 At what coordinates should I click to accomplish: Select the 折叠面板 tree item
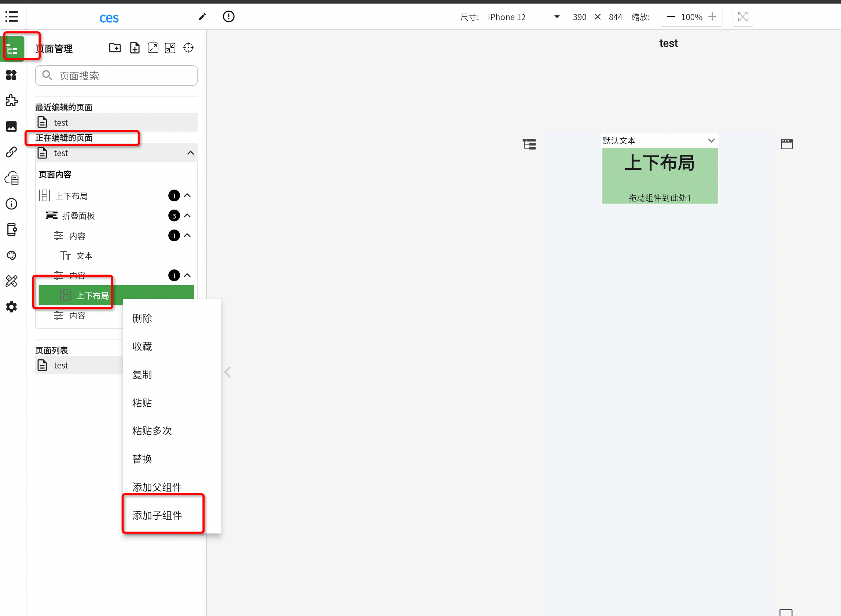point(116,216)
